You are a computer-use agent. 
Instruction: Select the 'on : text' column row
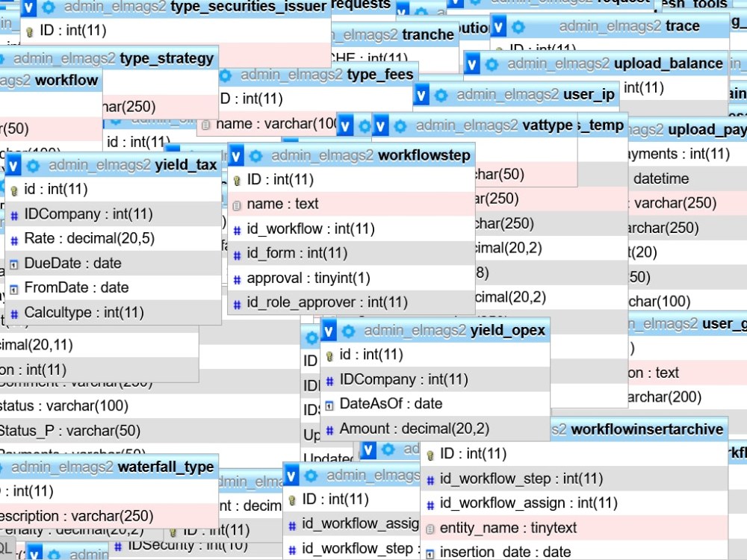[687, 373]
